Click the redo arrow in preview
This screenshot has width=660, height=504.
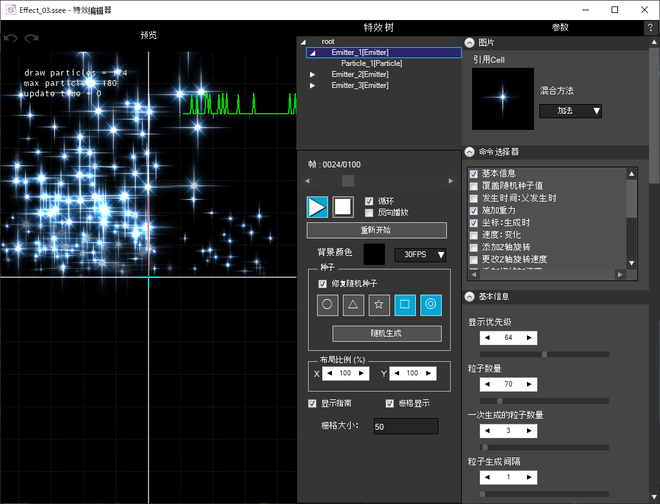pyautogui.click(x=31, y=38)
